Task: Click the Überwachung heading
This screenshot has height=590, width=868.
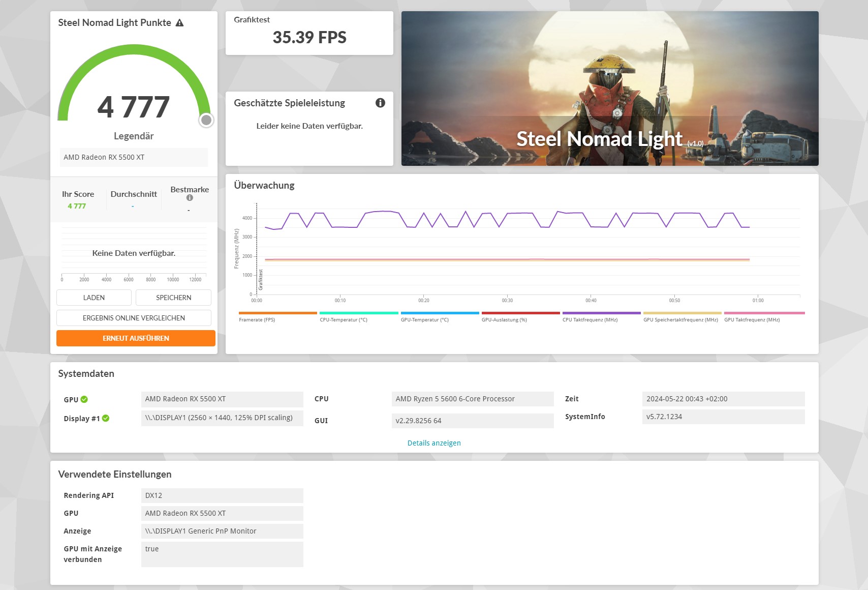Action: (x=264, y=185)
